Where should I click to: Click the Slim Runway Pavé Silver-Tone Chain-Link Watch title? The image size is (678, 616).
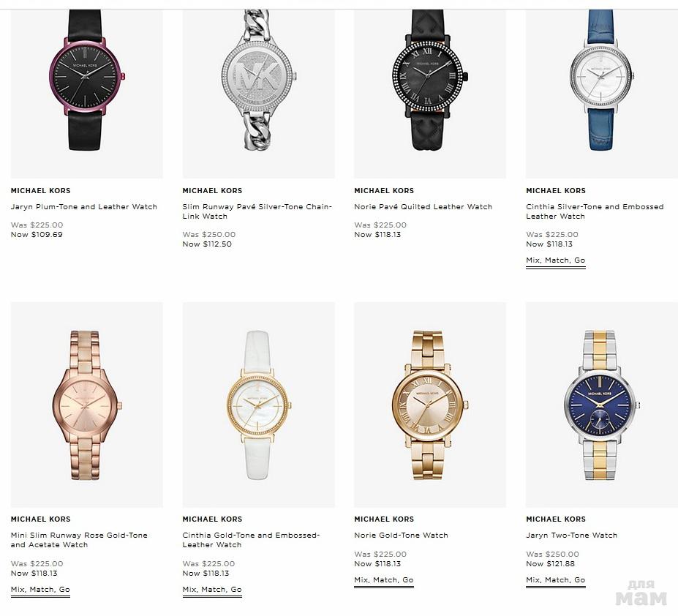point(257,211)
